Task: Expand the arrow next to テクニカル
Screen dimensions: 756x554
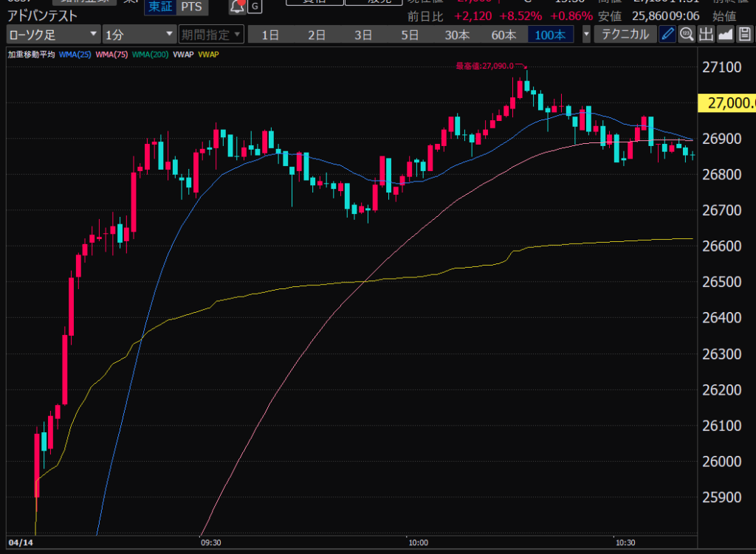Action: pos(587,34)
